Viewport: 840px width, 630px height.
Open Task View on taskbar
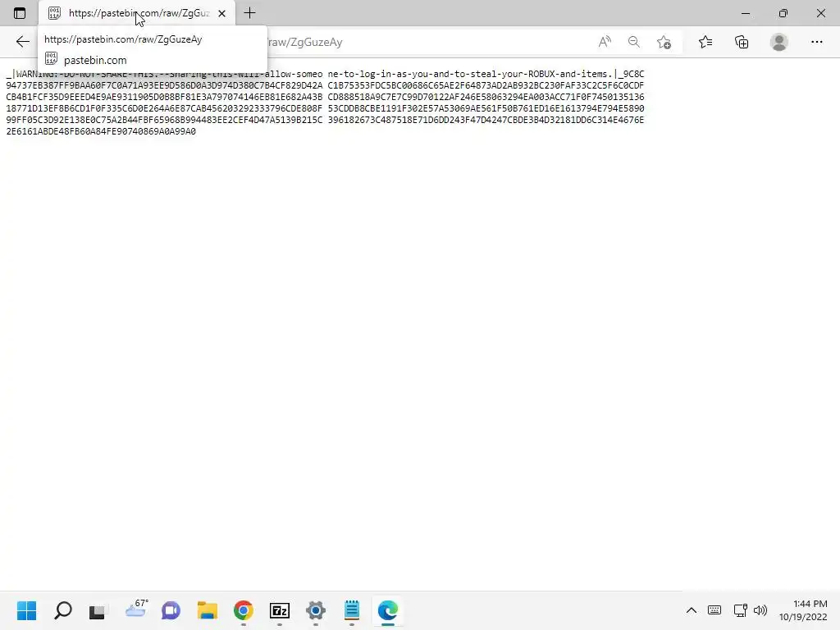(x=98, y=610)
